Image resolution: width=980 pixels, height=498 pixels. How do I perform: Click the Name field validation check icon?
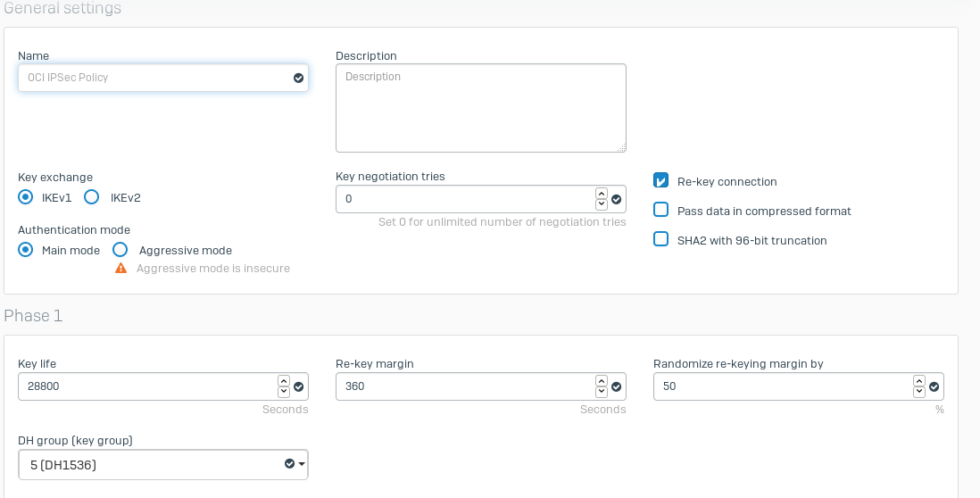pyautogui.click(x=298, y=78)
